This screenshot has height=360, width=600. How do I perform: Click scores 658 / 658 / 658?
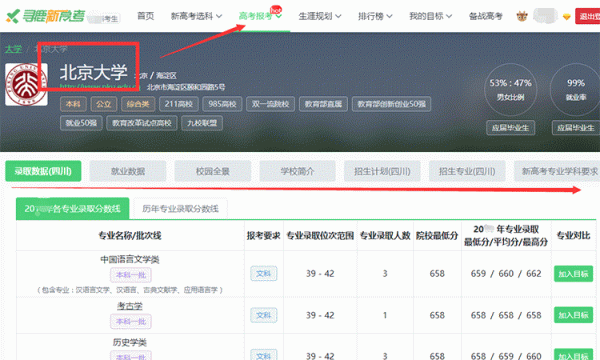506,315
